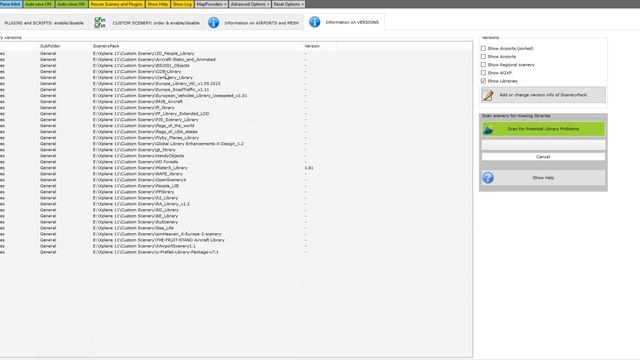Viewport: 640px width, 360px height.
Task: Select the CDB-Library row
Action: 236,71
